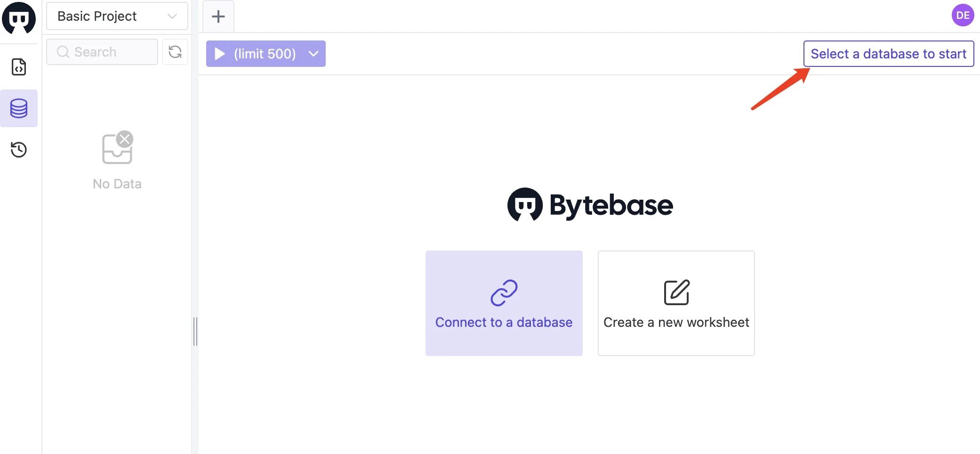Click the panel resize handle
This screenshot has height=454, width=980.
pyautogui.click(x=195, y=332)
